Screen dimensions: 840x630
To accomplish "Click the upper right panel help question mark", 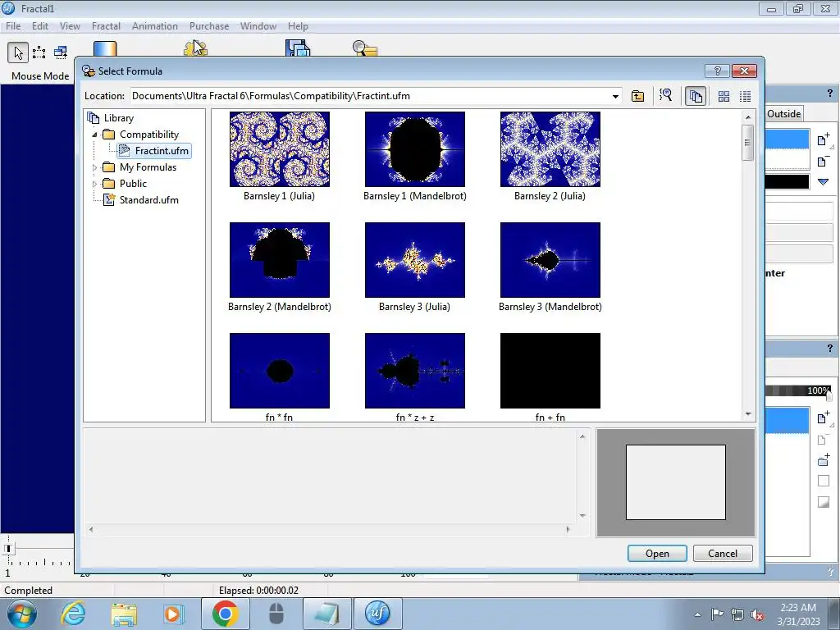I will [830, 94].
